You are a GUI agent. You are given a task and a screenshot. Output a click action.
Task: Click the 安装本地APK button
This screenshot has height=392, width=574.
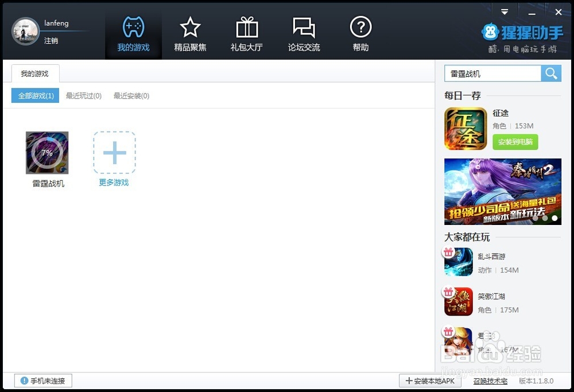pos(430,381)
